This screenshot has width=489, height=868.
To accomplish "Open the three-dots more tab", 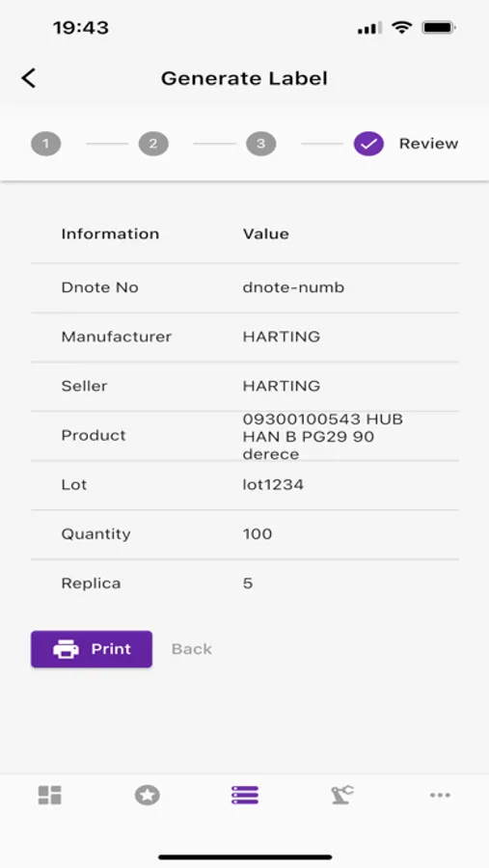I will point(440,795).
